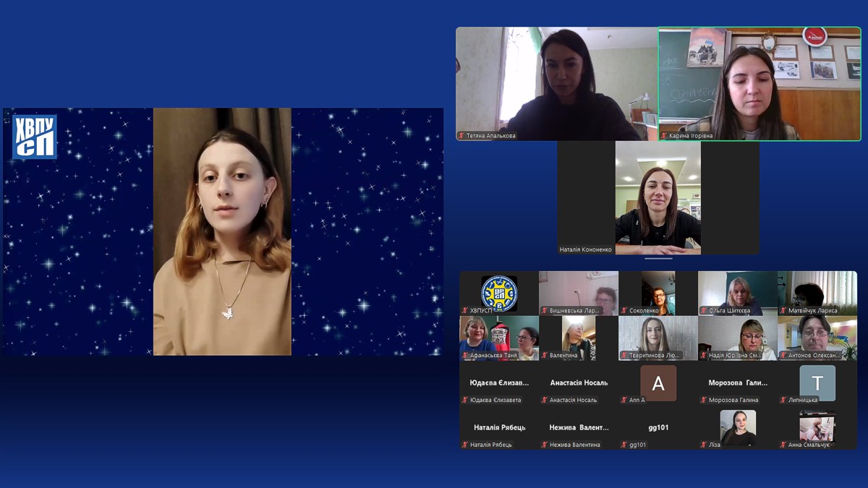Click the muted mic icon next to gg101
This screenshot has height=488, width=868.
[624, 445]
